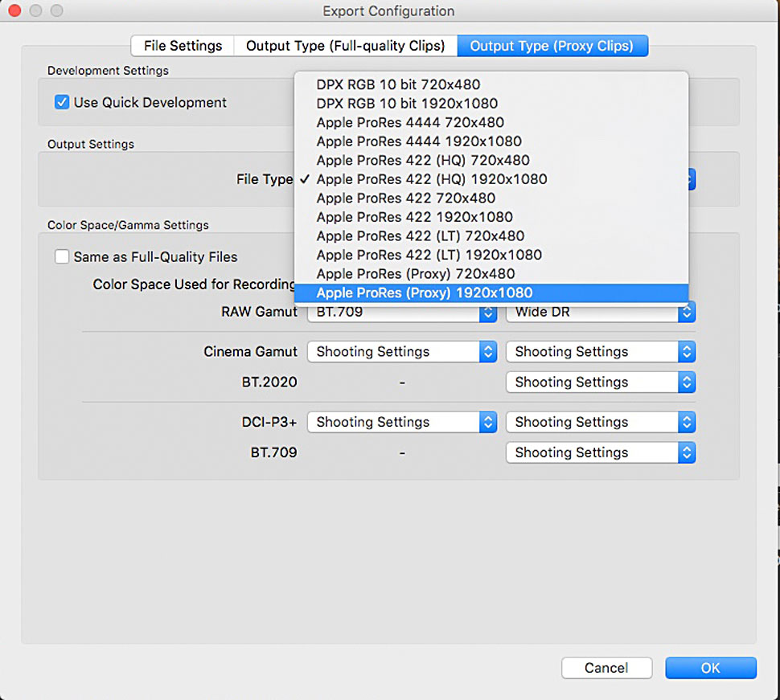Image resolution: width=780 pixels, height=700 pixels.
Task: Click the Cinema Gamut row label
Action: click(250, 351)
